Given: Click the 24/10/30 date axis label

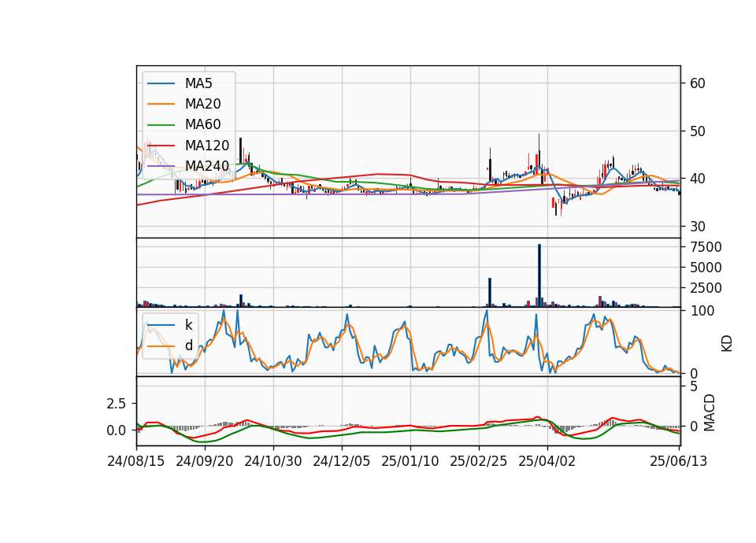Looking at the screenshot, I should coord(273,462).
